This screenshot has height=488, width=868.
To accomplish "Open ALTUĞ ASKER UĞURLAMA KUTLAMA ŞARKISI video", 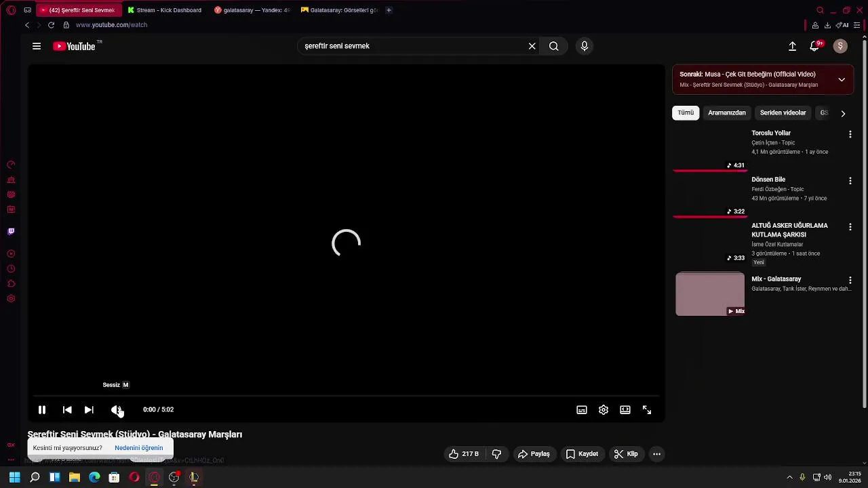I will (789, 230).
